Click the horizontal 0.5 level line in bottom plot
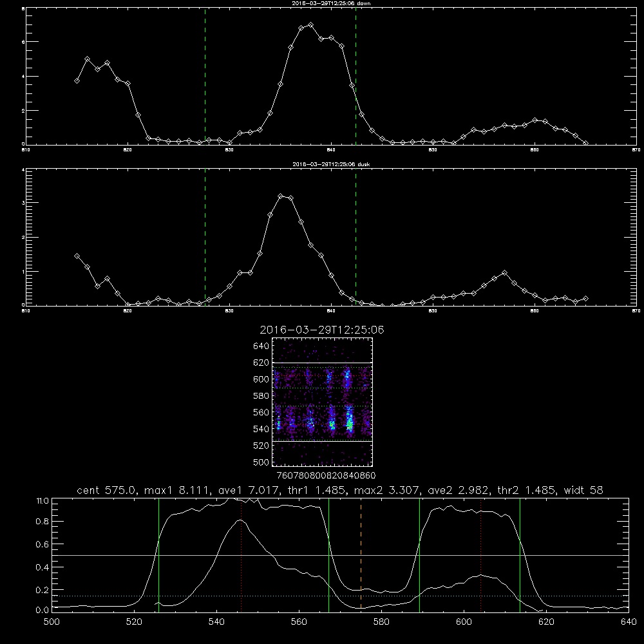 point(340,555)
